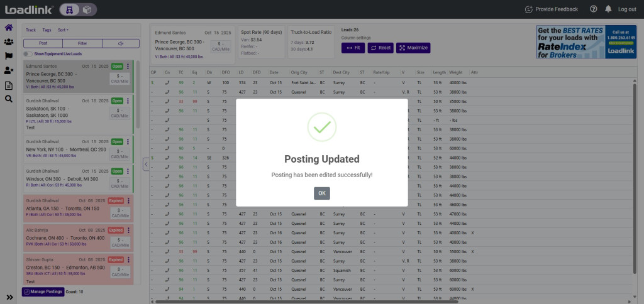The width and height of the screenshot is (644, 304).
Task: Open the document icon in the sidebar
Action: 9,85
